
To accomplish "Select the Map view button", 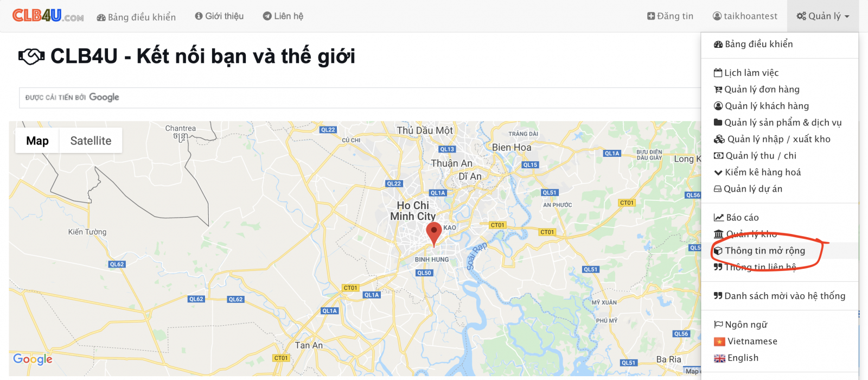I will coord(37,141).
